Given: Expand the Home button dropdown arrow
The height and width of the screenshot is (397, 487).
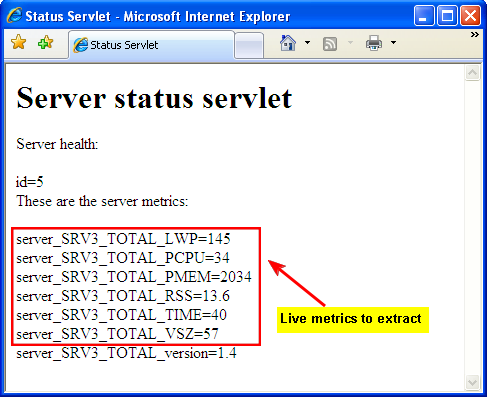Looking at the screenshot, I should coord(307,42).
